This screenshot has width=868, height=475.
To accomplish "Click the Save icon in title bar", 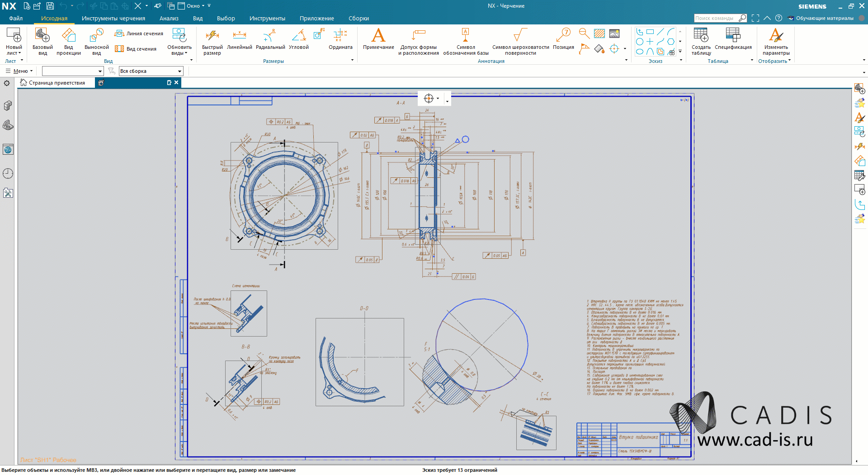I will [x=50, y=6].
